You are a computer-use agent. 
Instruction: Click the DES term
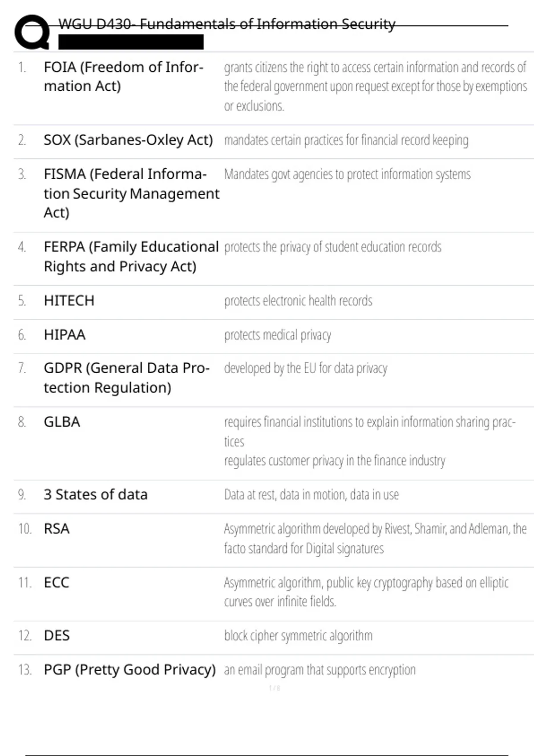(x=57, y=635)
